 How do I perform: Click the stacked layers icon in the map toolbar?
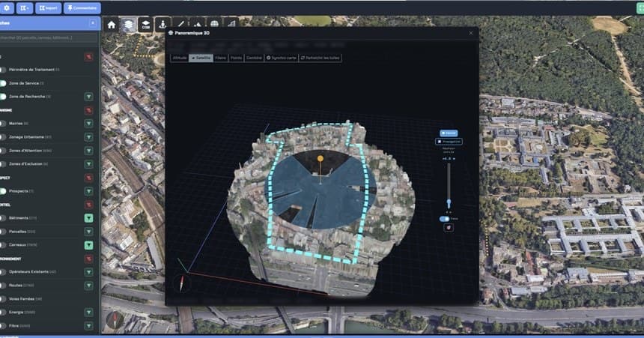pos(129,25)
